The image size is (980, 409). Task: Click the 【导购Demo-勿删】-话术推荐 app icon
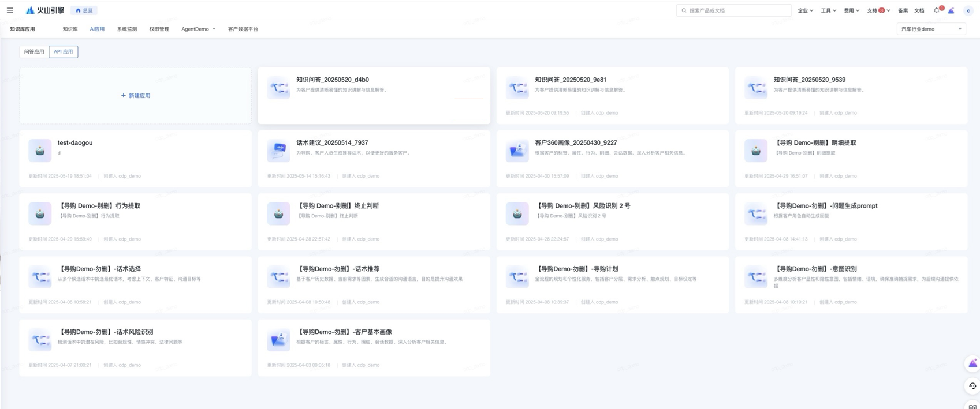point(278,277)
